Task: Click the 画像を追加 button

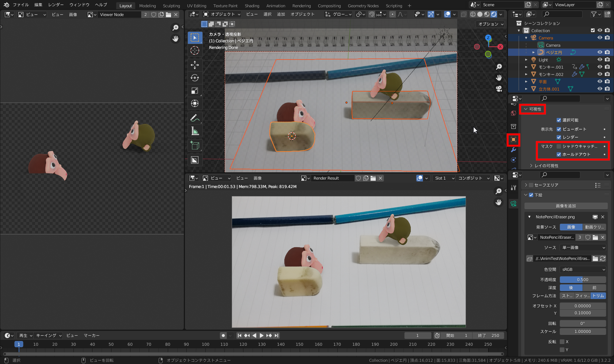Action: point(565,206)
